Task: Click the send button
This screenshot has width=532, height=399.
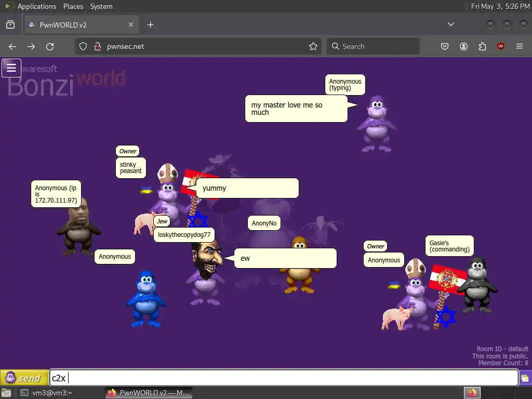Action: [x=24, y=378]
